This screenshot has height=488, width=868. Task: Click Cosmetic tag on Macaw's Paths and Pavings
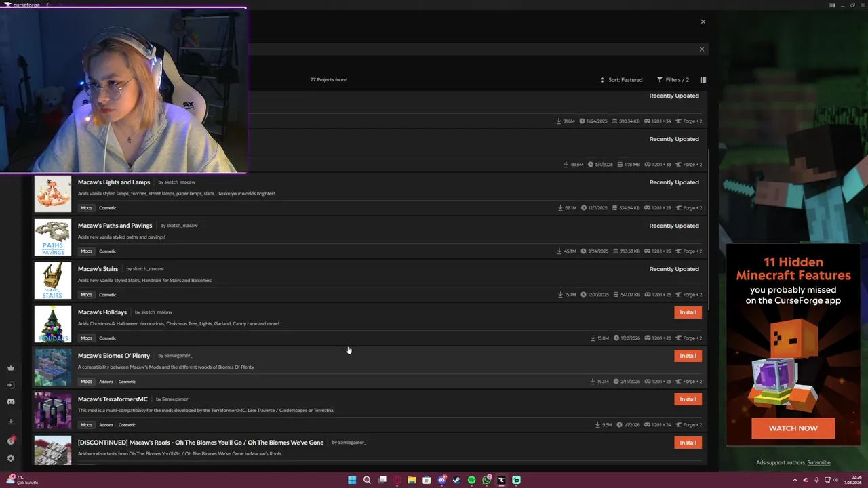[x=107, y=251]
